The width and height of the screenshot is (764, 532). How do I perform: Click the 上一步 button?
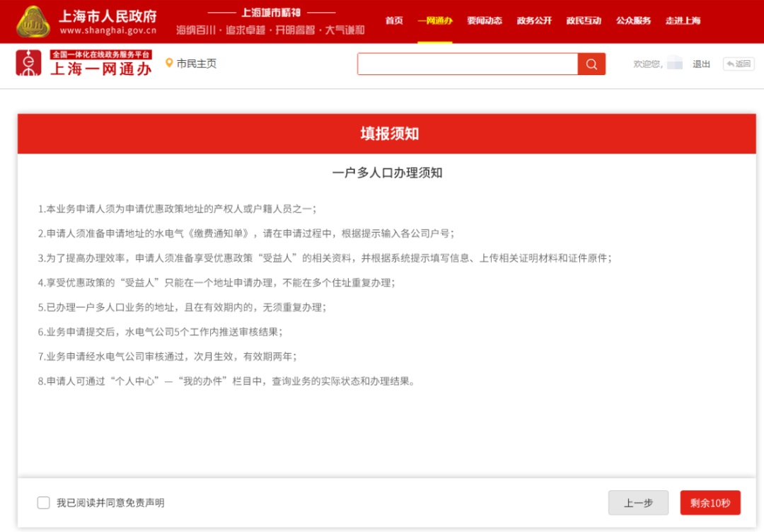638,503
